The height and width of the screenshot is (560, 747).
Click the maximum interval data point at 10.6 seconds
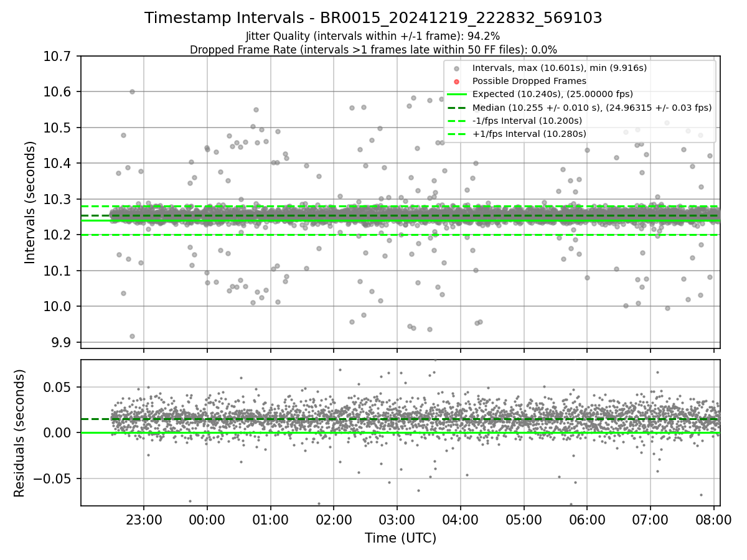tap(132, 91)
